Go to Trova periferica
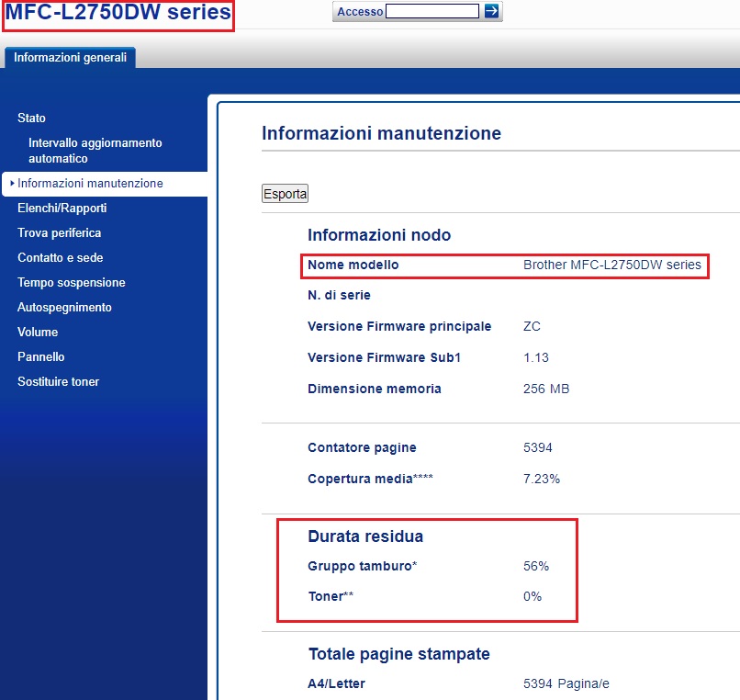Screen dimensions: 740x700 pyautogui.click(x=59, y=232)
